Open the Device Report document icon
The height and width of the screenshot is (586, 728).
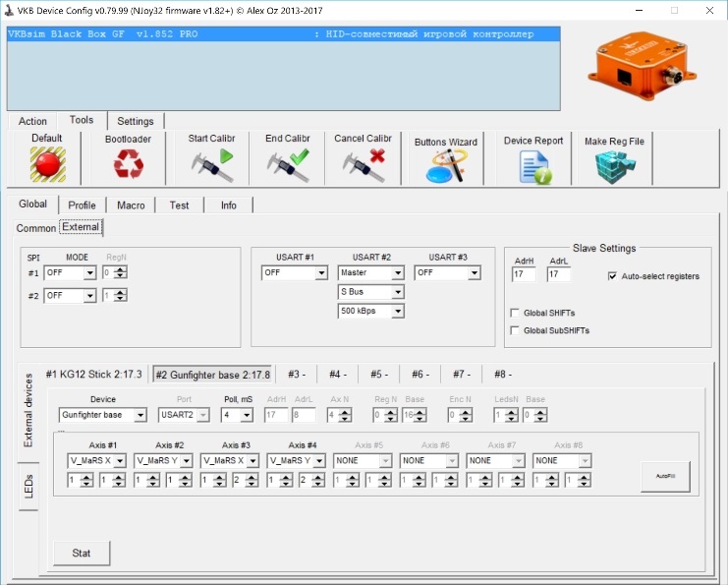point(534,168)
